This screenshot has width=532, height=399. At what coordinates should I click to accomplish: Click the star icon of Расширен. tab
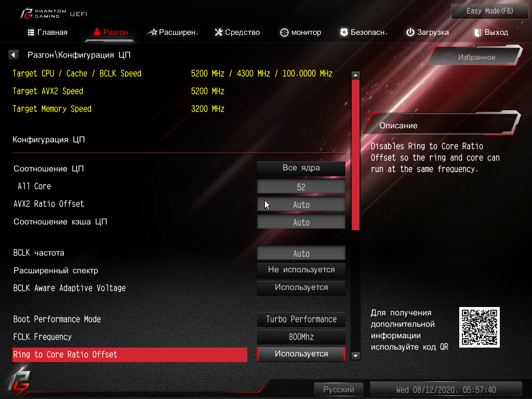[x=152, y=32]
